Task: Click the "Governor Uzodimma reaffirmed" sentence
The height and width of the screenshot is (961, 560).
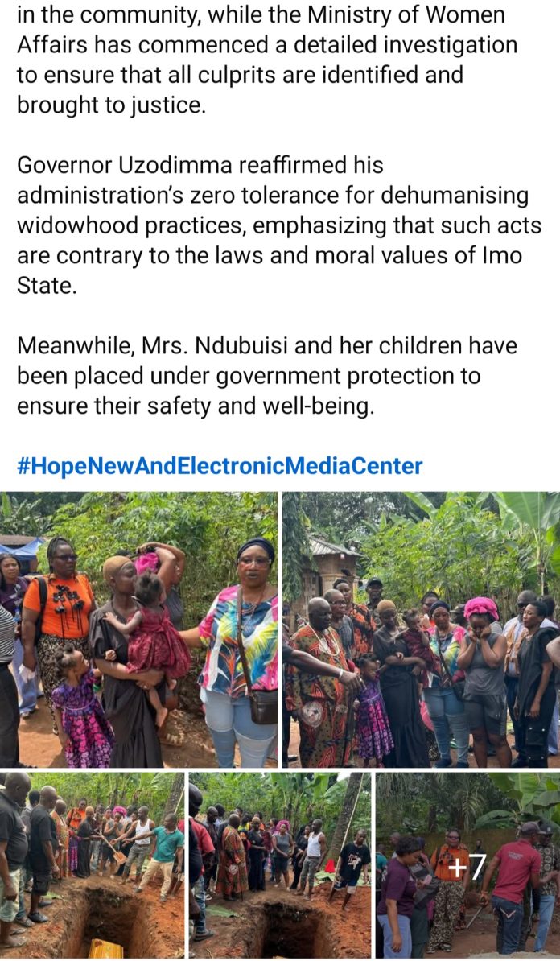Action: pyautogui.click(x=279, y=225)
